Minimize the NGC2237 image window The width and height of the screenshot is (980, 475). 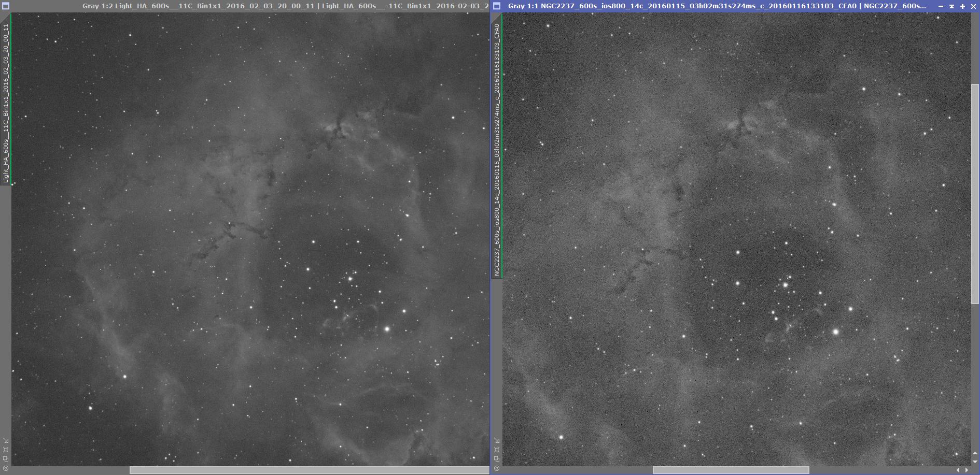941,6
